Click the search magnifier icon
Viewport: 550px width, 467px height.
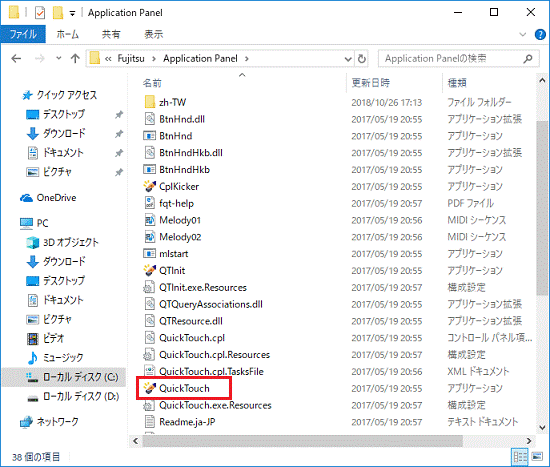point(528,59)
